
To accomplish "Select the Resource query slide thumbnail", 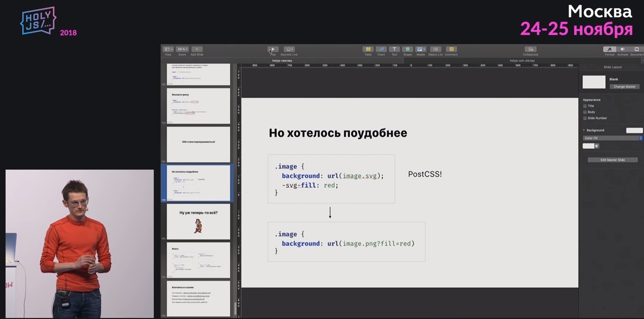I will click(199, 106).
